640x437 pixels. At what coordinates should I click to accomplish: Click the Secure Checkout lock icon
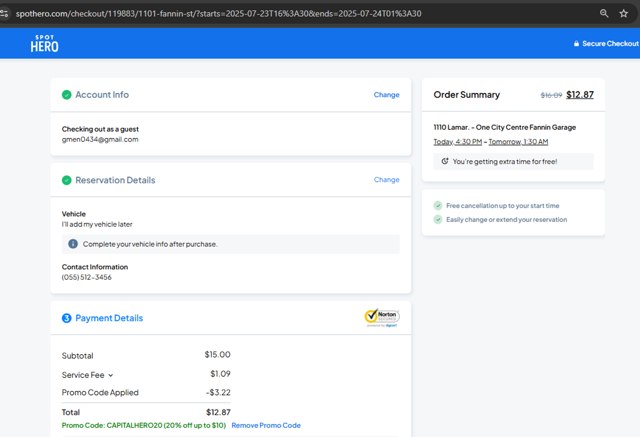click(576, 44)
